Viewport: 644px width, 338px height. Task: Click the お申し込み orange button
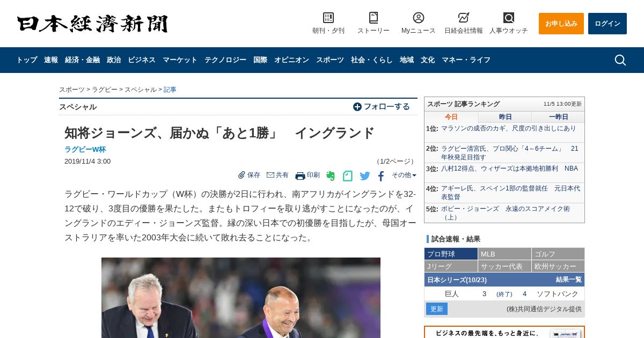pyautogui.click(x=561, y=24)
